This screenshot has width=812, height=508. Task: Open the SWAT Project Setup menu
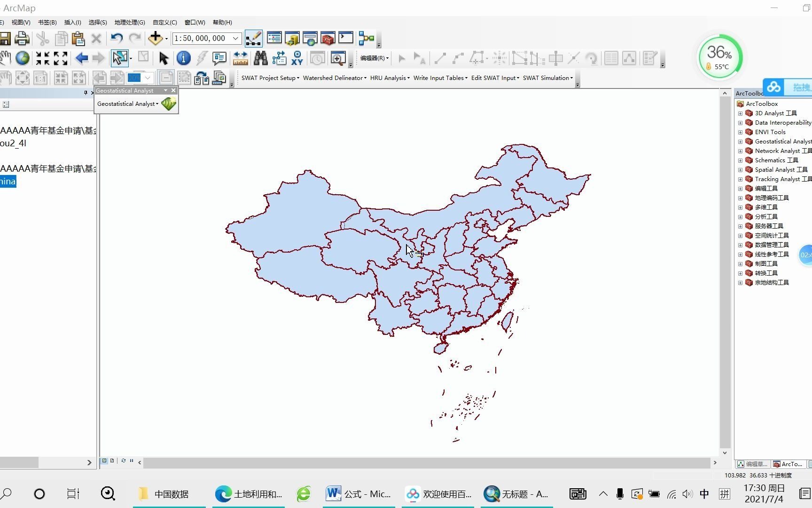coord(270,78)
